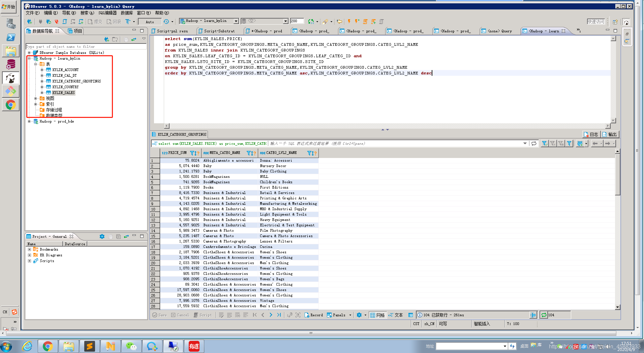Click SQL editor horizontal scrollbar
The width and height of the screenshot is (644, 353).
(387, 126)
